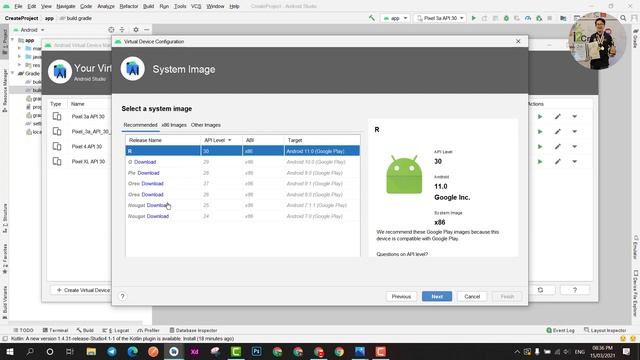Download the Nougat API 24 image
Image resolution: width=640 pixels, height=360 pixels.
(158, 216)
